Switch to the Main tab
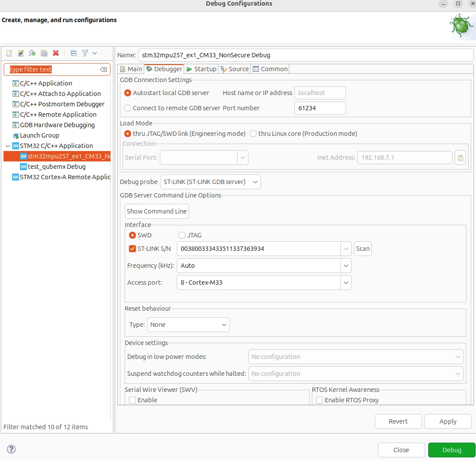The height and width of the screenshot is (460, 476). [x=131, y=69]
